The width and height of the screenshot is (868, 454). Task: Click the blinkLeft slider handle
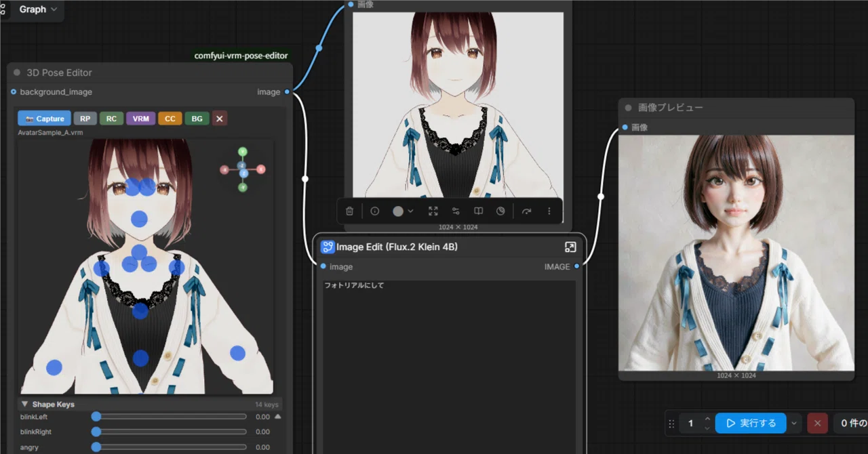[96, 416]
